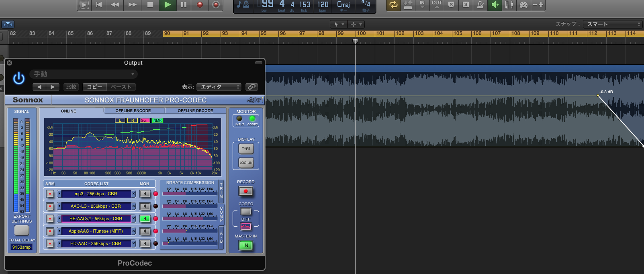
Task: Go to the next plugin preset
Action: 53,87
